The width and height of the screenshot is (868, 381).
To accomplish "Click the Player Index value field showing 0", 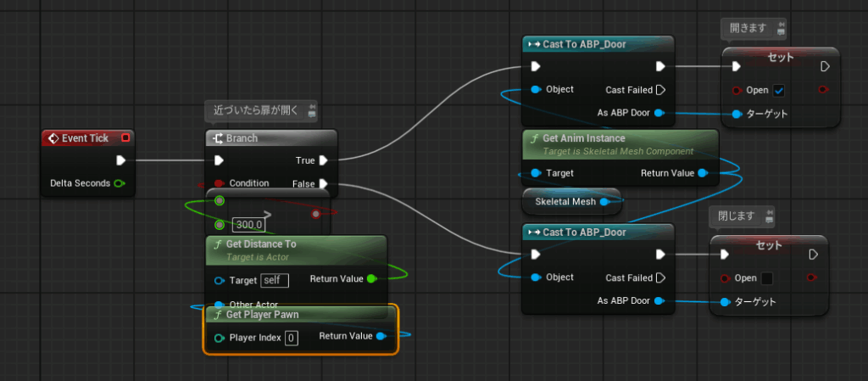I will 292,338.
